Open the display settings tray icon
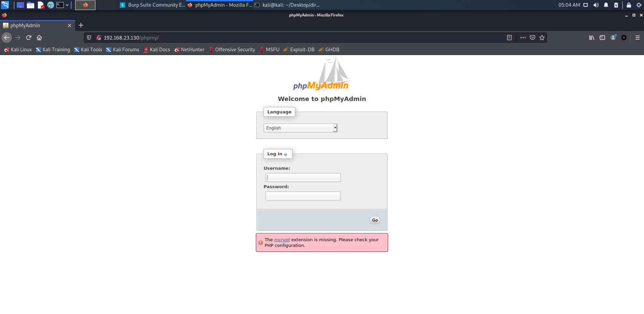This screenshot has width=644, height=314. point(586,5)
